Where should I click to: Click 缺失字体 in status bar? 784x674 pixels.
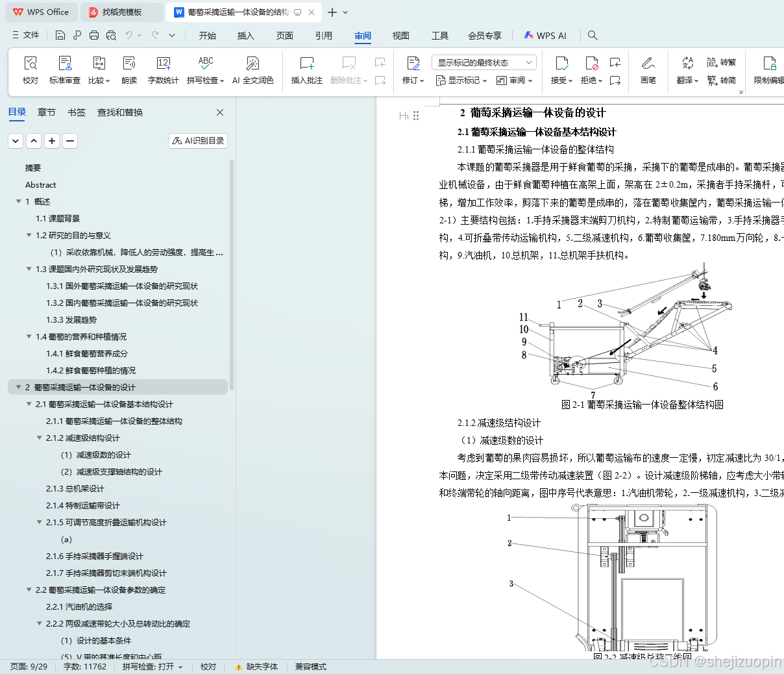point(256,667)
